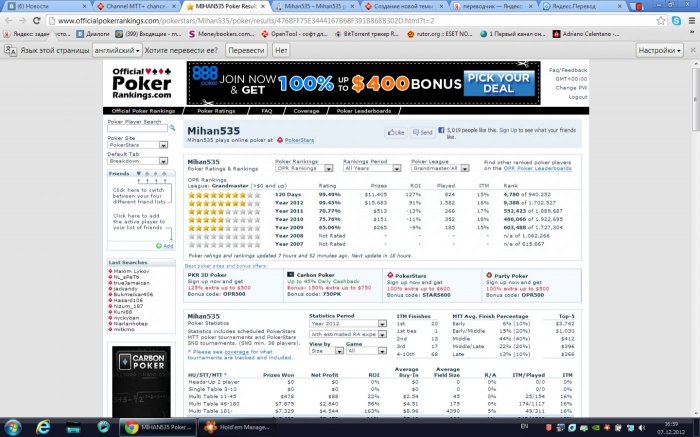700x437 pixels.
Task: Open the OpenTool bookmark
Action: click(294, 34)
